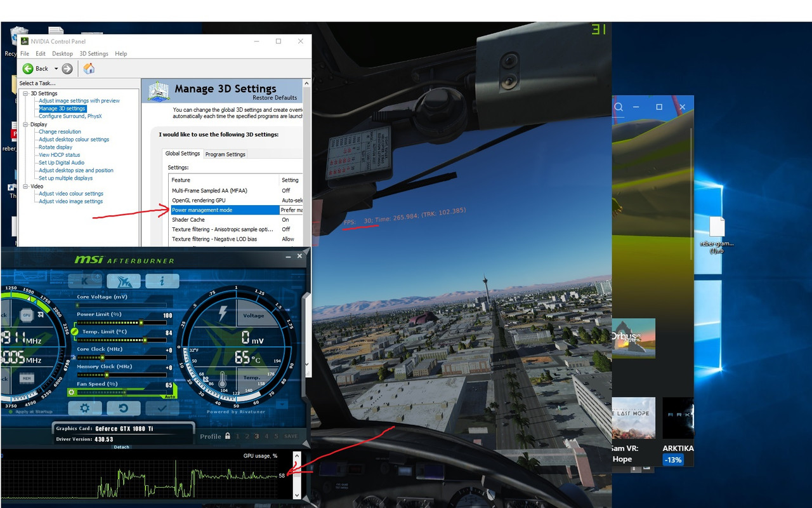
Task: Click the Home icon in NVIDIA Control Panel
Action: pos(89,69)
